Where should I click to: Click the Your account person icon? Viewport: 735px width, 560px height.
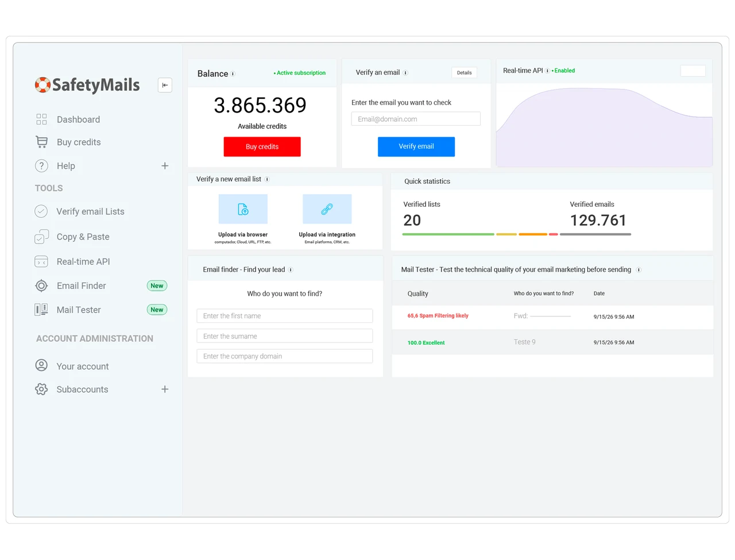click(x=41, y=365)
